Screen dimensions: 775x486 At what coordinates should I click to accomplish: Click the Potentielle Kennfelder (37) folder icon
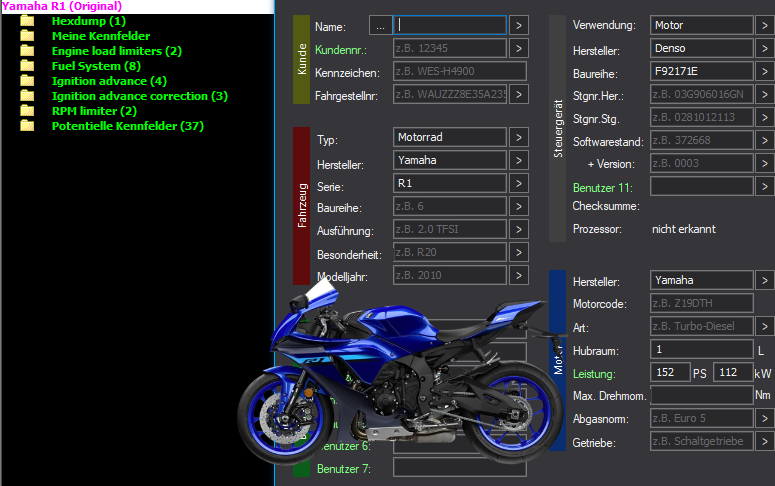27,126
